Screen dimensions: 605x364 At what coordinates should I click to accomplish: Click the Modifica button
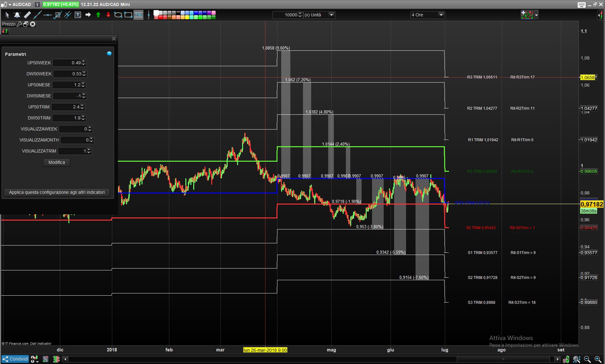(x=57, y=162)
